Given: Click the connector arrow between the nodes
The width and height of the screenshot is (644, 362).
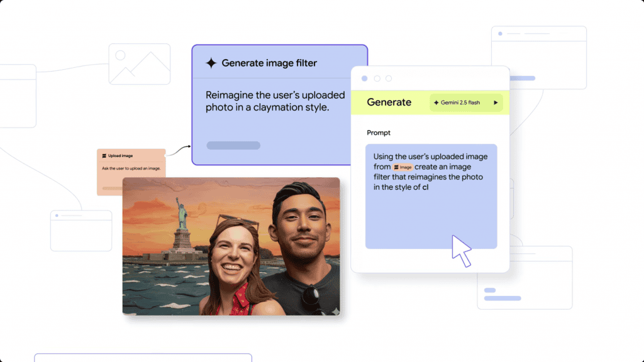Looking at the screenshot, I should (178, 150).
